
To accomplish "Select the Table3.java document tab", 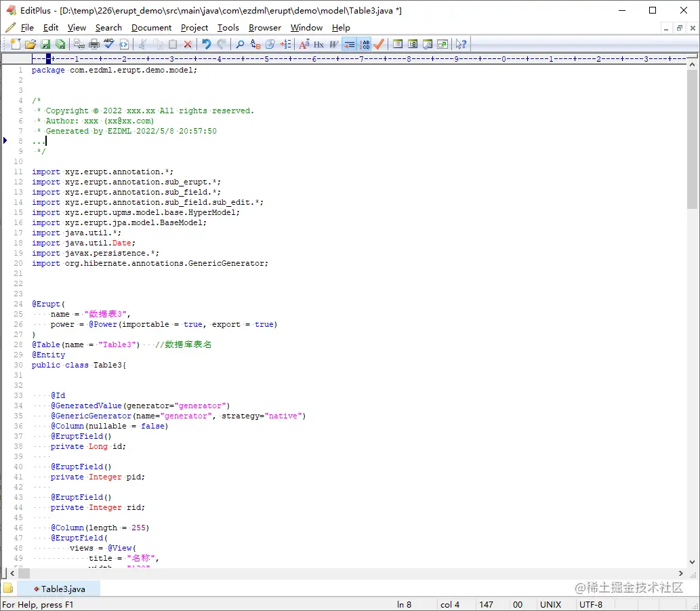I will point(59,589).
